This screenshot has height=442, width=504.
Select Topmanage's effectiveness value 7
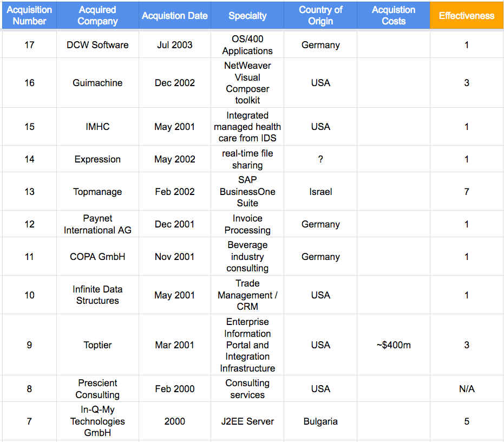pyautogui.click(x=467, y=192)
